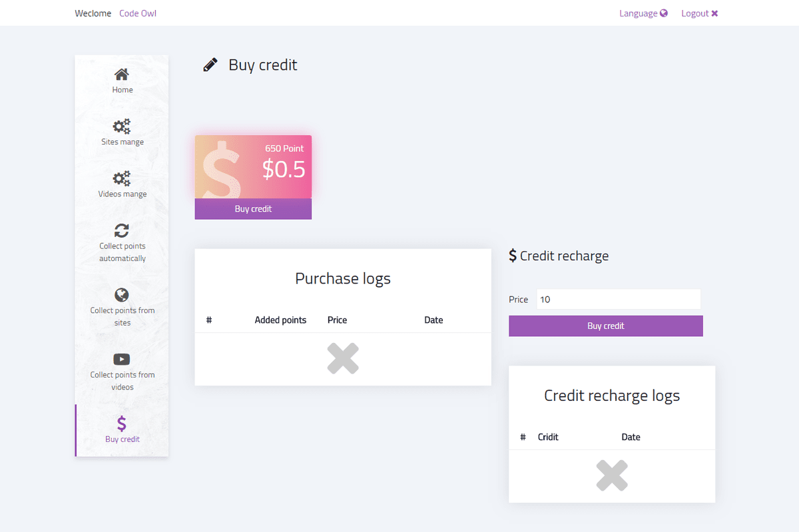The image size is (799, 532).
Task: Open the Language selector
Action: (x=639, y=13)
